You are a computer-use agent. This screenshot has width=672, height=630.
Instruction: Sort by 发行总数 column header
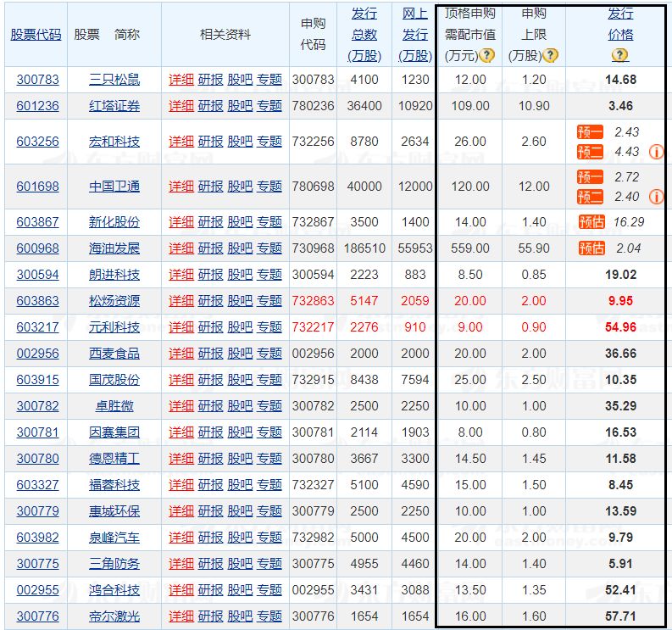coord(364,35)
